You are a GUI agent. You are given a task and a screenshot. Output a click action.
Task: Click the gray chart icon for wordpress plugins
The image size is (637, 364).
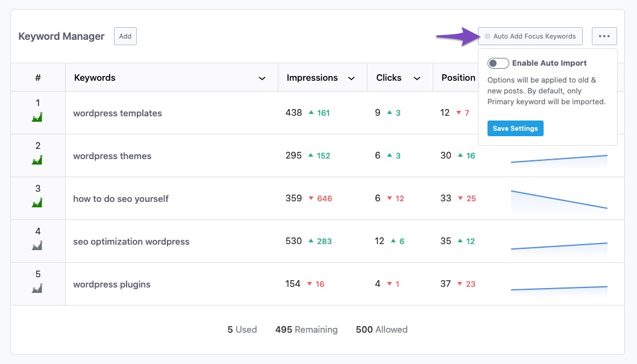click(x=37, y=289)
